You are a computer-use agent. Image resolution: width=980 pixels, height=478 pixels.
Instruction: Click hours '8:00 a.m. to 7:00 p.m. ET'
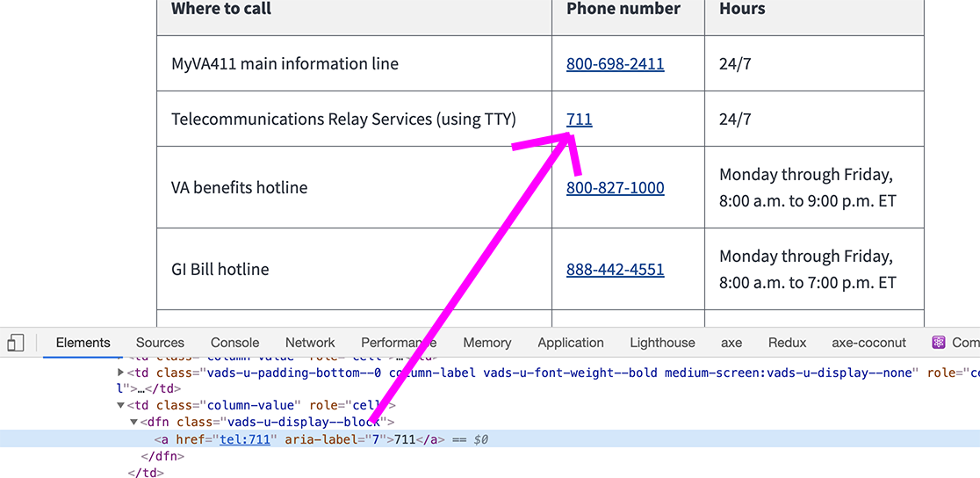tap(808, 283)
